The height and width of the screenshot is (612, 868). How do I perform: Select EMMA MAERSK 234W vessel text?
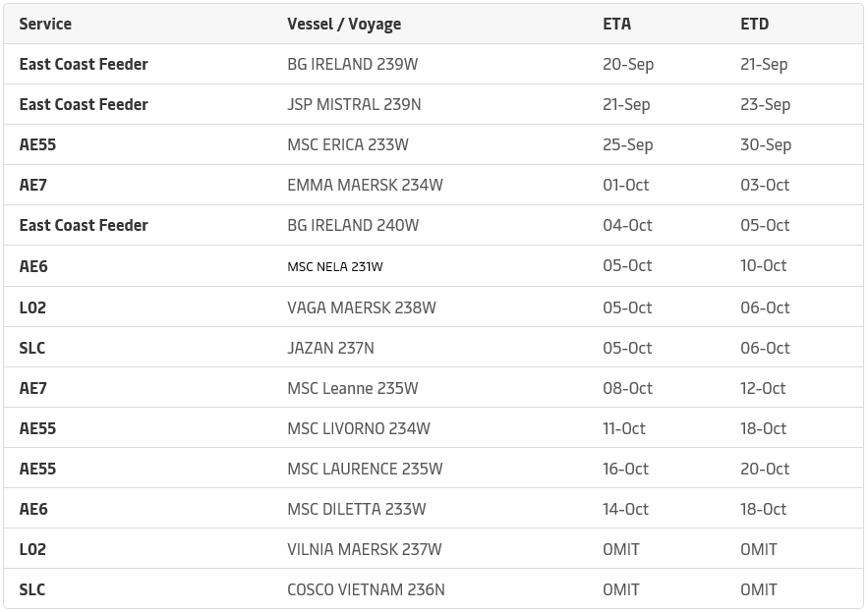point(365,186)
